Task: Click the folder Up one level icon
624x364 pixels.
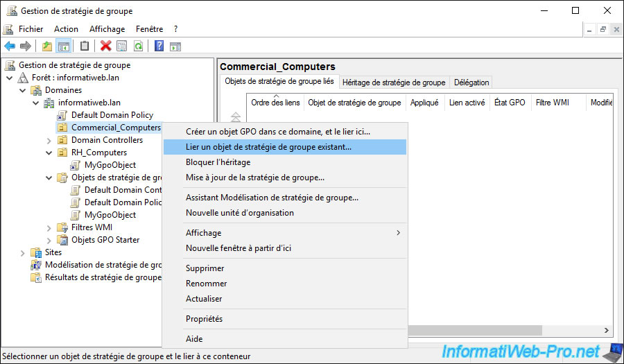Action: pos(46,46)
